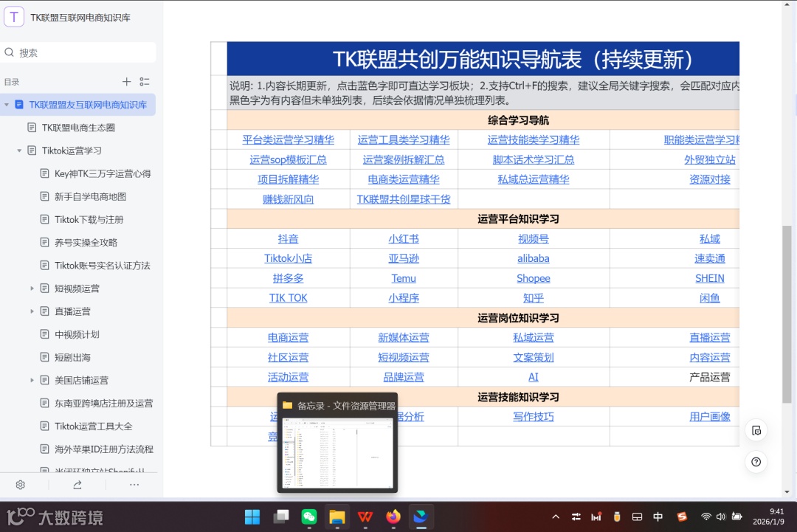Open the 小红书 link

click(404, 239)
